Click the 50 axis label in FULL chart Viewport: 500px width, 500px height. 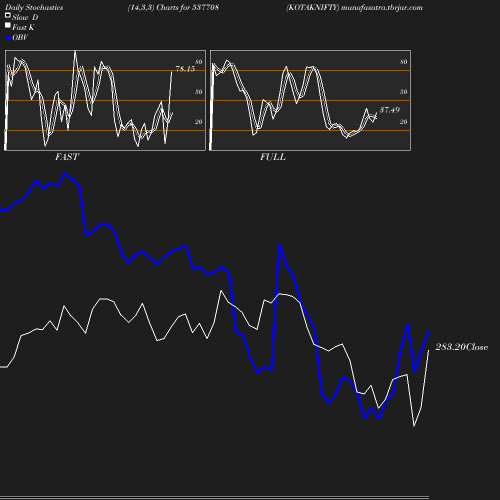pyautogui.click(x=404, y=92)
